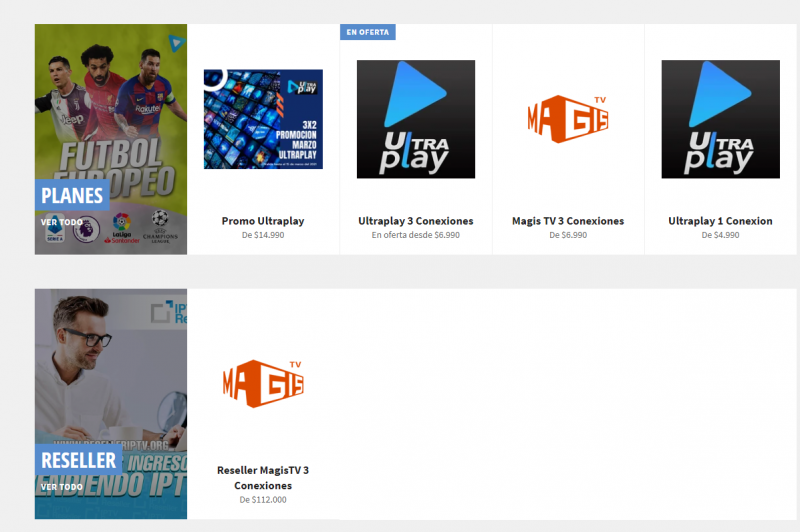
Task: Click the Ultraplay logo for Ultraplay 3 Conexiones
Action: point(415,119)
